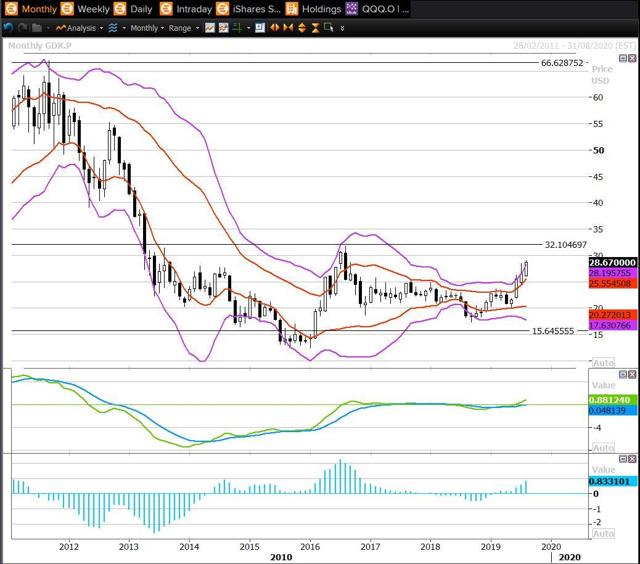This screenshot has height=564, width=640.
Task: Open the Monthly interval dropdown
Action: pyautogui.click(x=147, y=28)
